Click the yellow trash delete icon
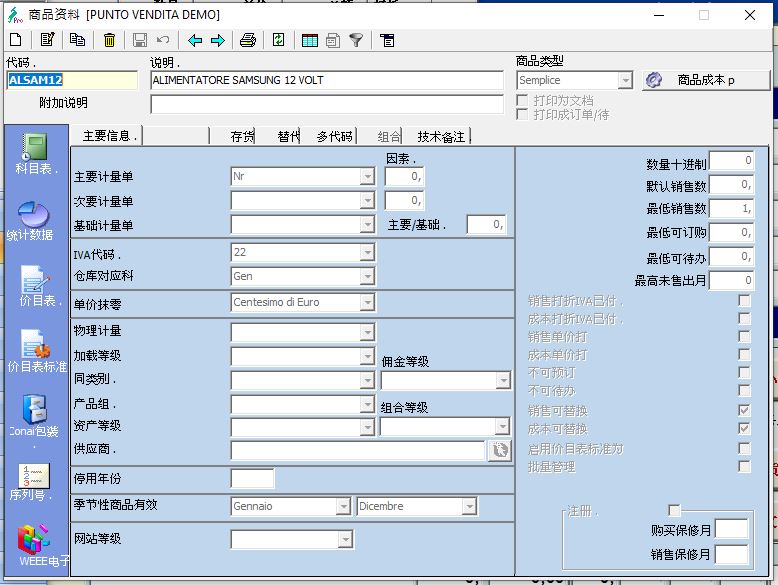Image resolution: width=778 pixels, height=585 pixels. pyautogui.click(x=109, y=40)
